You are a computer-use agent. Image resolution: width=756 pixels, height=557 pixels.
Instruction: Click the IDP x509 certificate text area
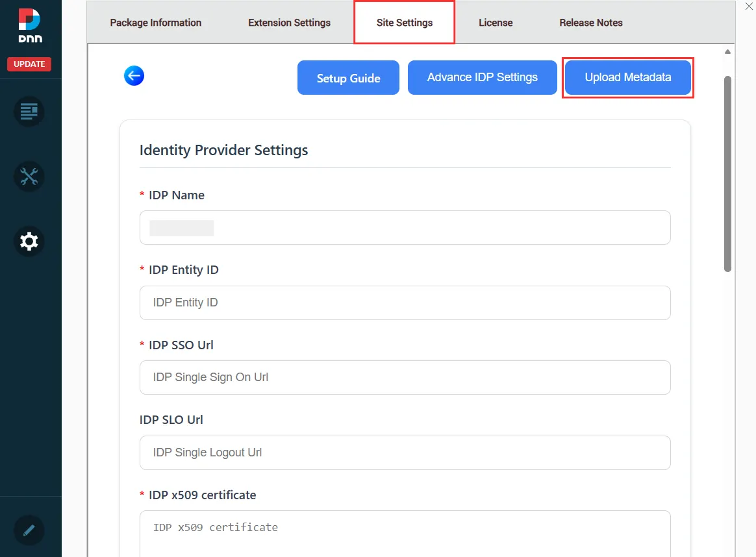tap(405, 534)
